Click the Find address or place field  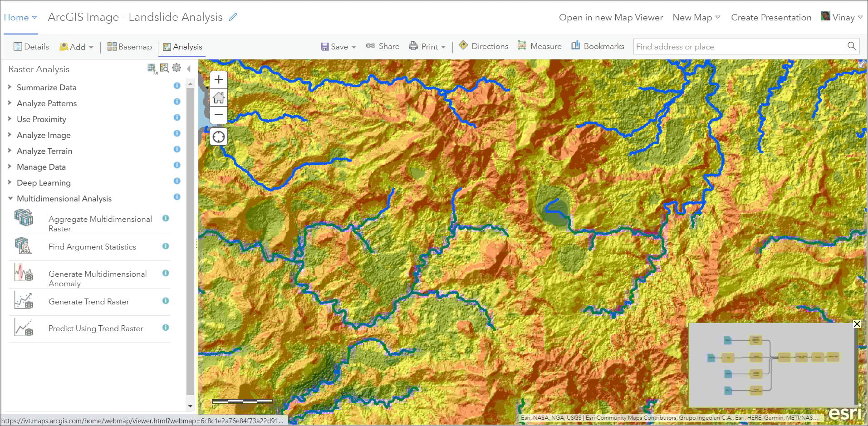(x=739, y=46)
